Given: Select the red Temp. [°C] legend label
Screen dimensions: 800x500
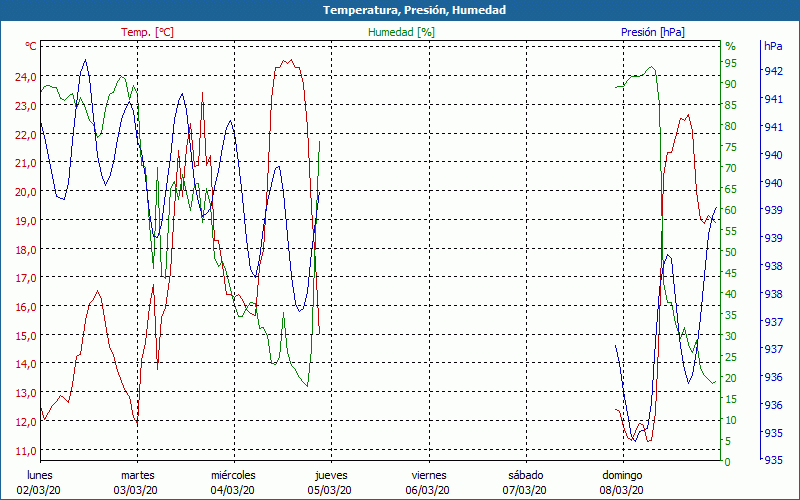Looking at the screenshot, I should pyautogui.click(x=147, y=32).
